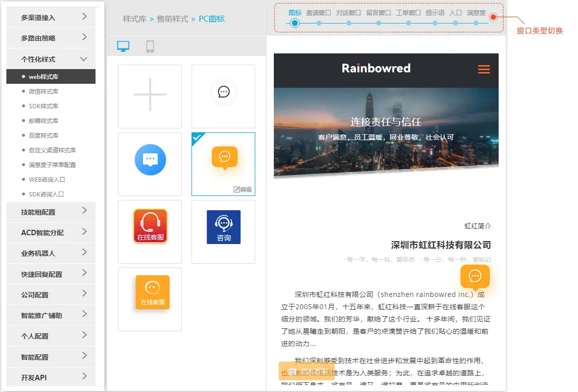Expand the 公司配置 menu arrow
The height and width of the screenshot is (392, 578).
(x=84, y=294)
